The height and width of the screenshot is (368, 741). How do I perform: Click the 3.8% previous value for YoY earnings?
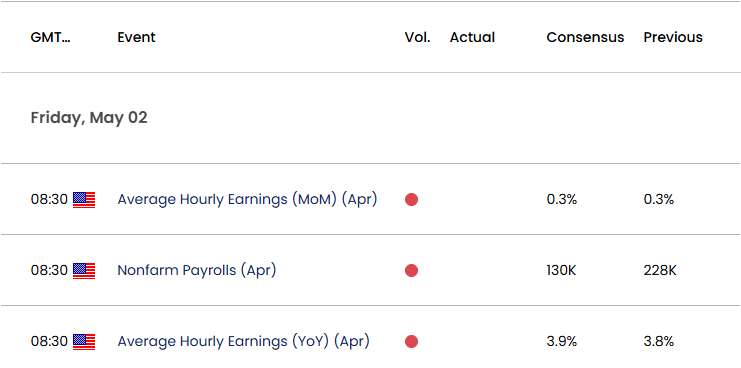659,342
